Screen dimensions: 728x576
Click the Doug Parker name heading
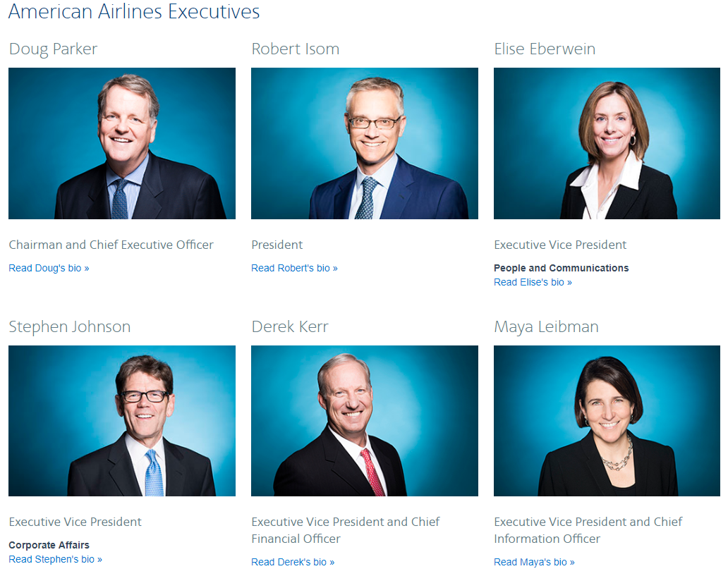(x=53, y=49)
